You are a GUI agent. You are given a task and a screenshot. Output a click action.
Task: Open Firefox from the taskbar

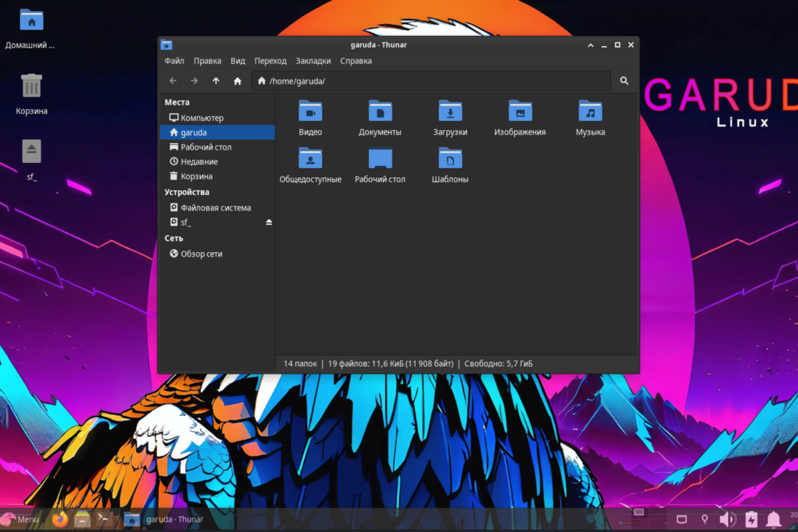60,519
